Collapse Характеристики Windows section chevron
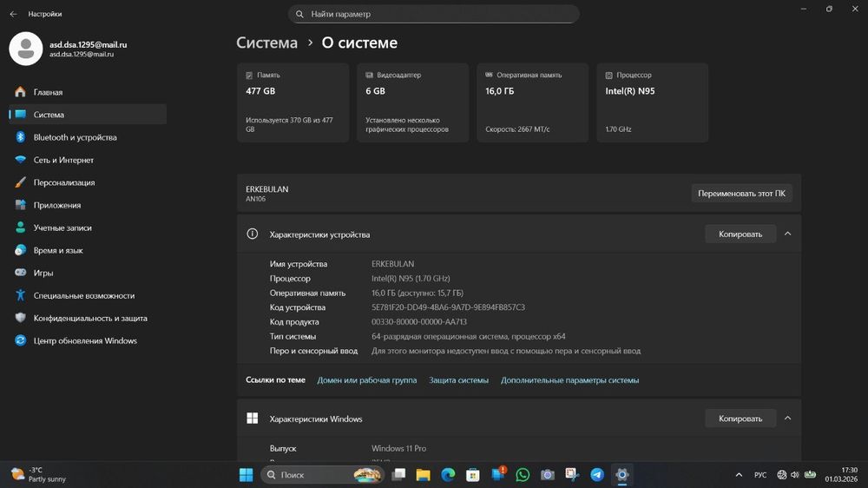 [x=788, y=419]
